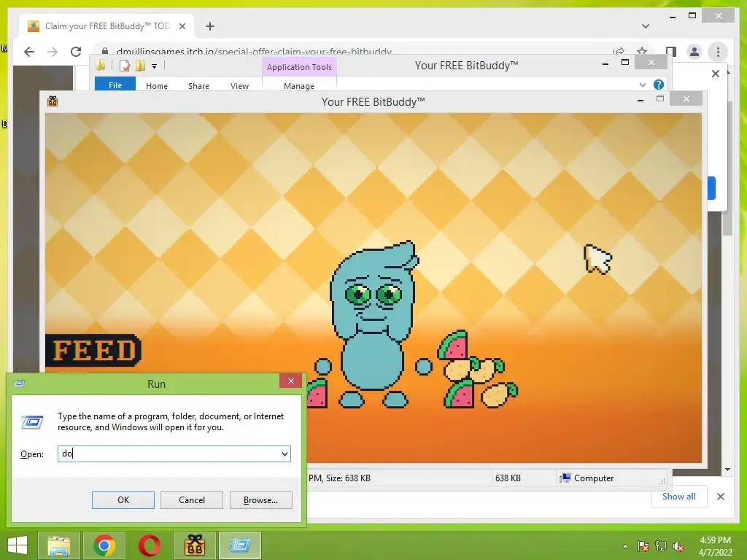Click Computer label in Explorer status bar
Image resolution: width=747 pixels, height=560 pixels.
tap(594, 478)
